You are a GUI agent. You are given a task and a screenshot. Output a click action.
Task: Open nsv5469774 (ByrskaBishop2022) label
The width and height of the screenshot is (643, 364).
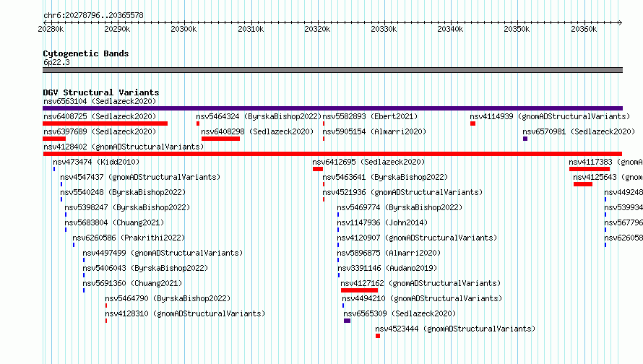[400, 207]
